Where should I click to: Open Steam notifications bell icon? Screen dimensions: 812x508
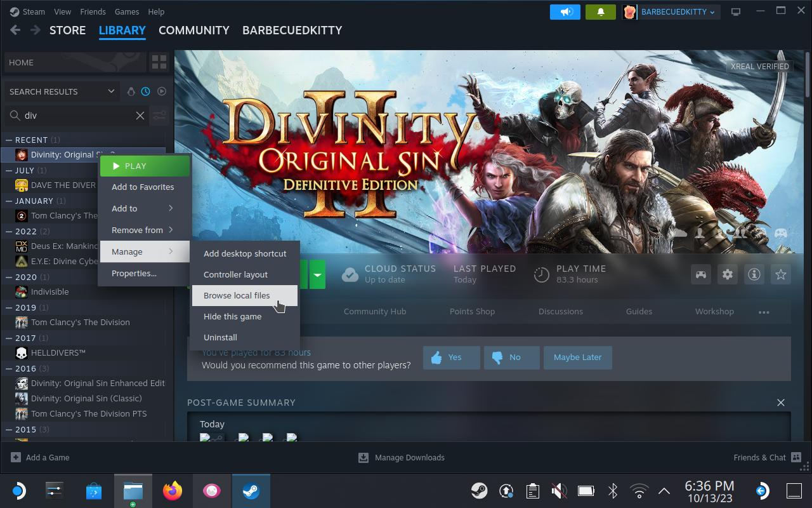coord(600,11)
